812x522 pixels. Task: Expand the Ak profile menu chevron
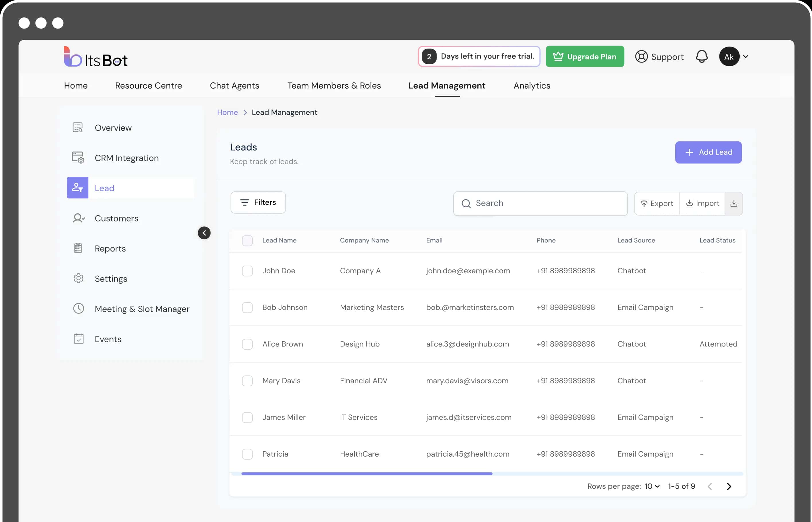pos(745,57)
